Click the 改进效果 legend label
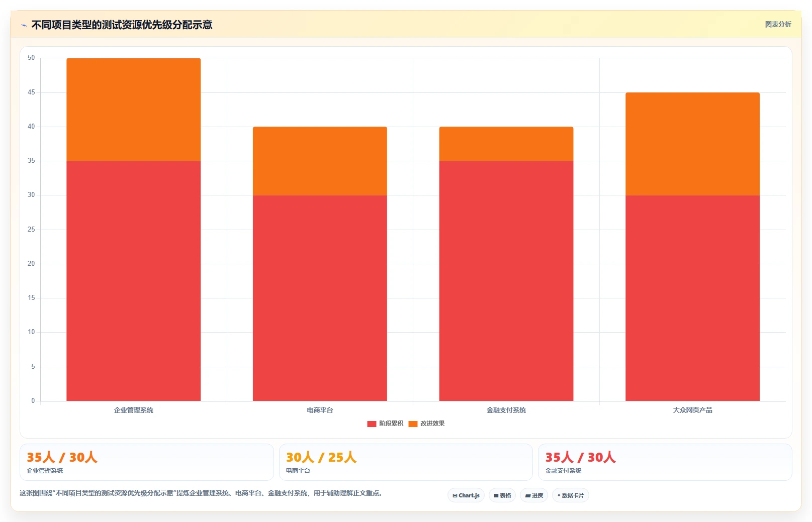812x522 pixels. pos(432,424)
